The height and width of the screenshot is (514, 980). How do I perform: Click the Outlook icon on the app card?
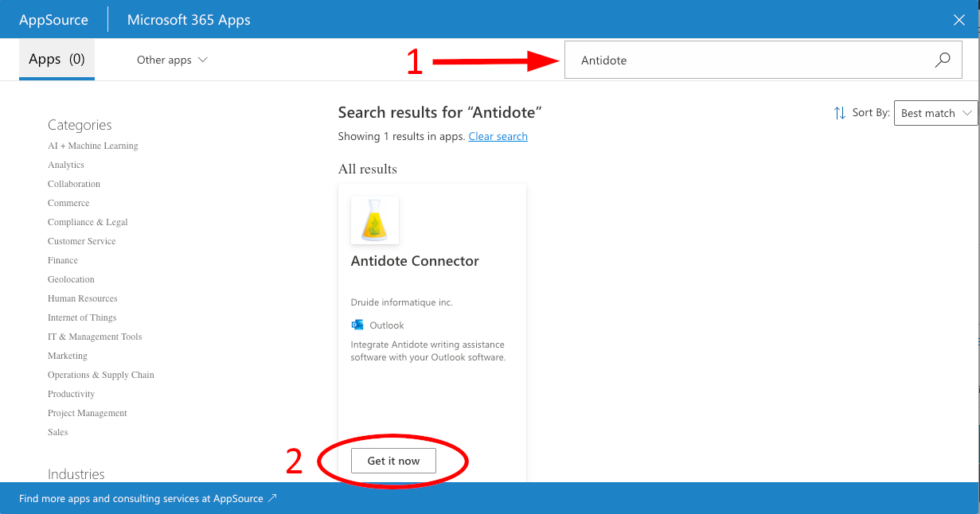[357, 325]
